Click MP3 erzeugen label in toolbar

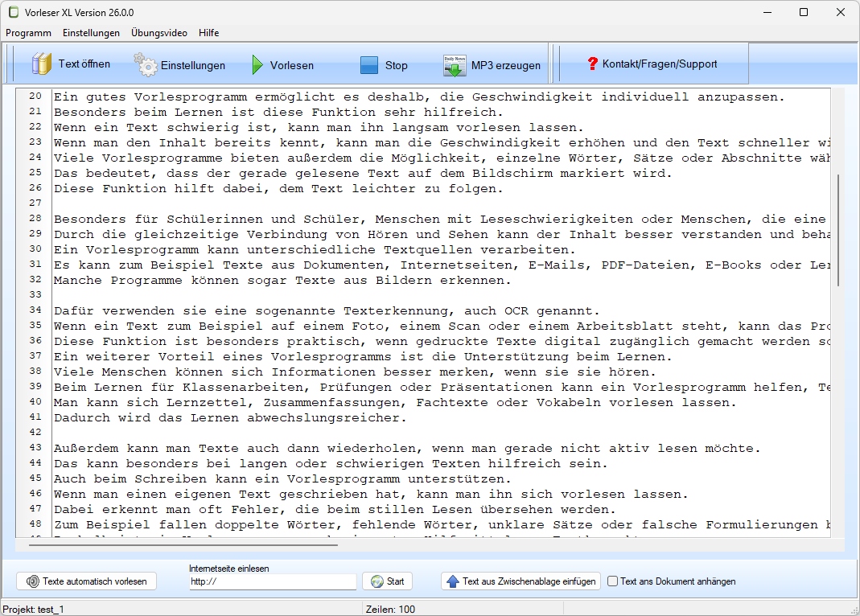506,65
